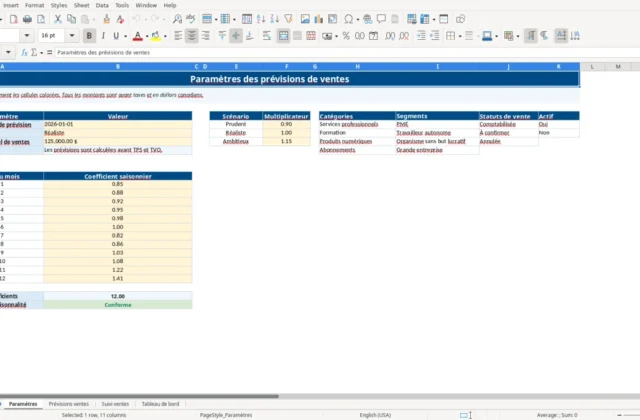Image resolution: width=640 pixels, height=420 pixels.
Task: Toggle Underline formatting
Action: (x=116, y=36)
